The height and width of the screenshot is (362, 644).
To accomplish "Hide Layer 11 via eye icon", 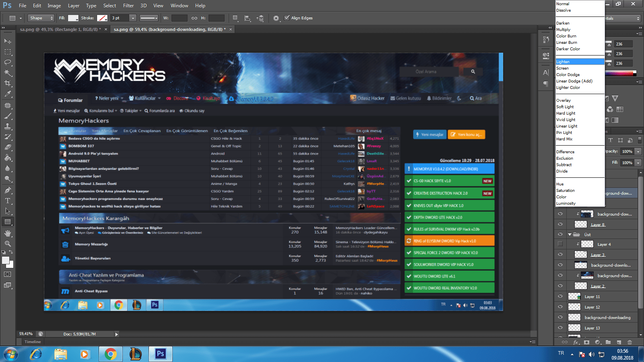I will 560,296.
